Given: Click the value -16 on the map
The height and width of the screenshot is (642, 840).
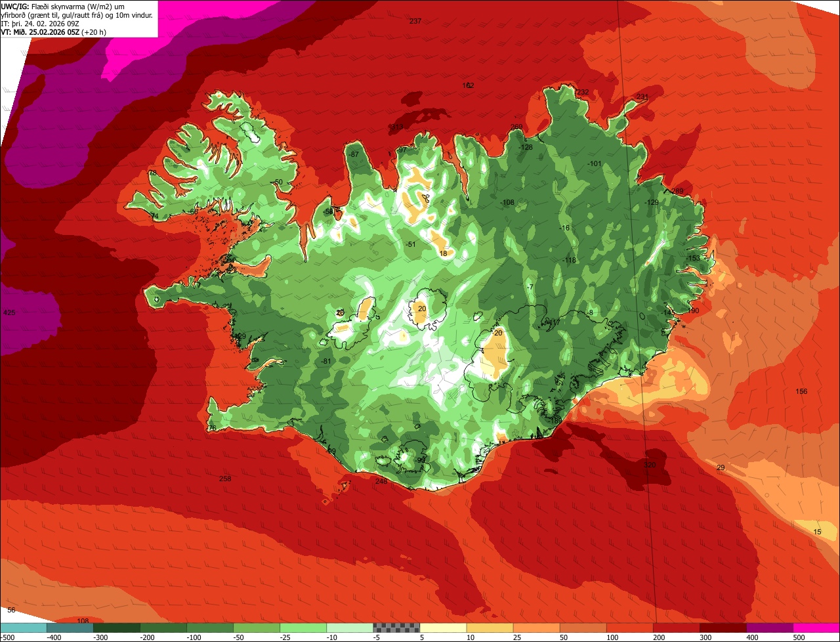Looking at the screenshot, I should click(x=564, y=228).
